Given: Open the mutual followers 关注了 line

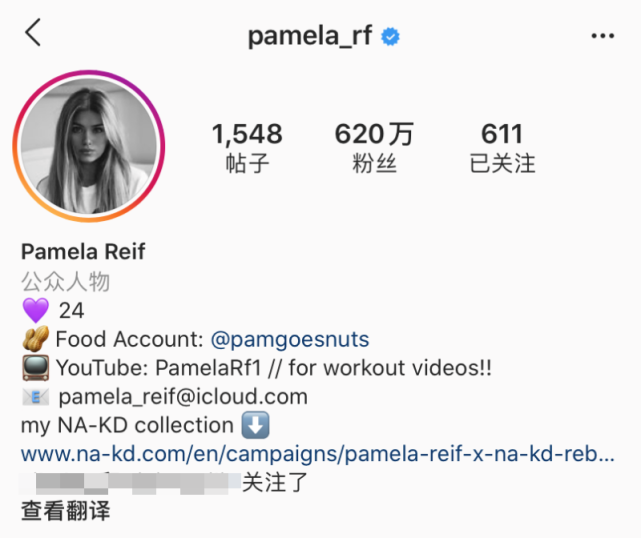Looking at the screenshot, I should point(164,482).
